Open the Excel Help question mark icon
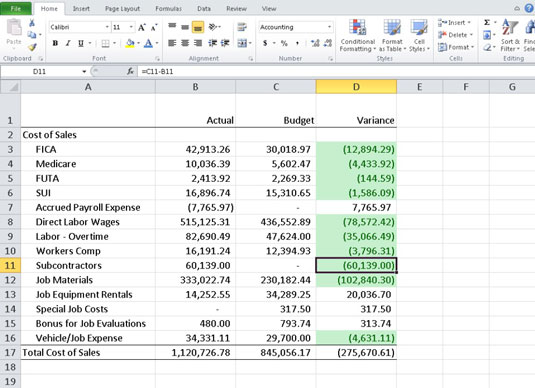Image resolution: width=535 pixels, height=388 pixels. pyautogui.click(x=529, y=8)
